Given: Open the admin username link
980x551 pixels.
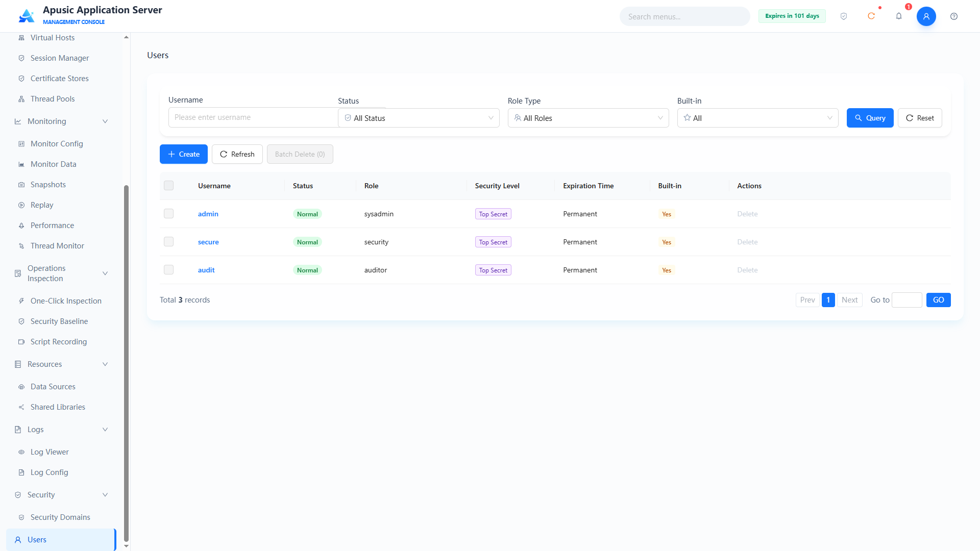Looking at the screenshot, I should point(208,214).
